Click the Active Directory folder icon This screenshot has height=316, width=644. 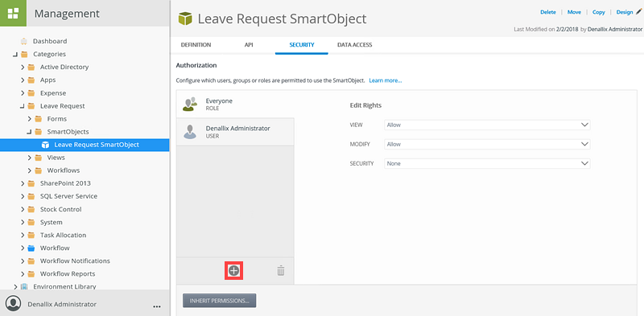[31, 67]
